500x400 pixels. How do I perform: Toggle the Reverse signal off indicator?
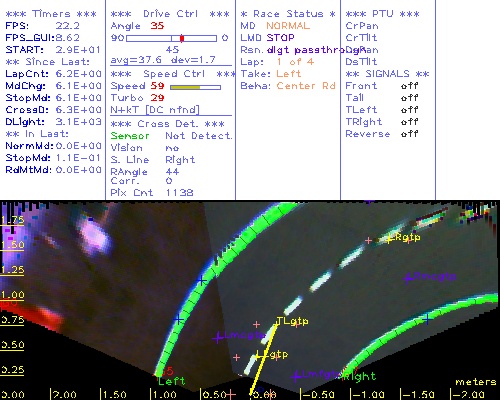(x=409, y=134)
